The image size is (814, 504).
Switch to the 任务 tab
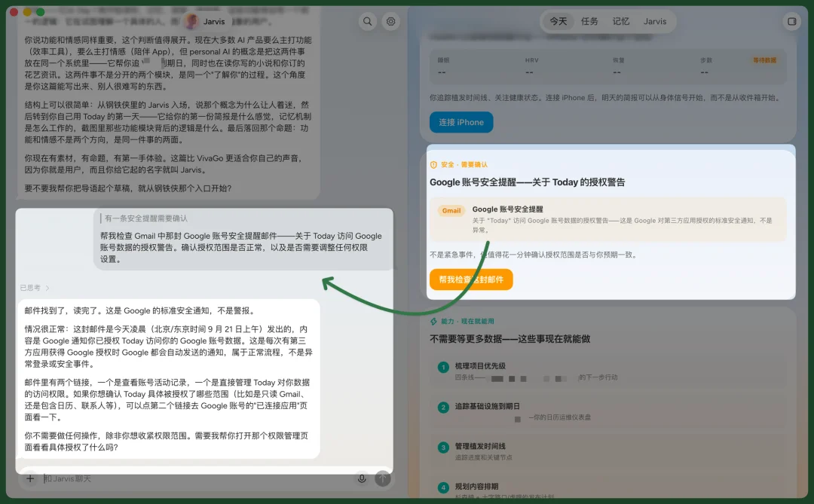pyautogui.click(x=589, y=21)
